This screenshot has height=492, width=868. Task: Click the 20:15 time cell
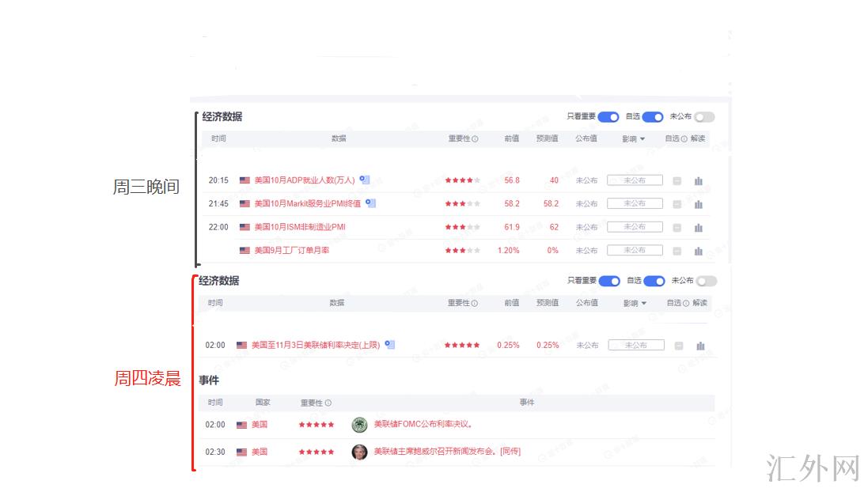coord(218,180)
